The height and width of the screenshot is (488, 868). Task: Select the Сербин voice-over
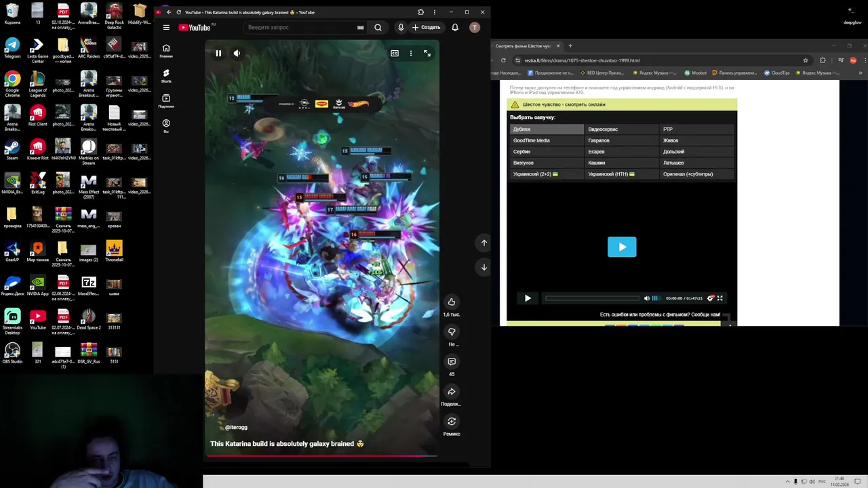tap(547, 152)
